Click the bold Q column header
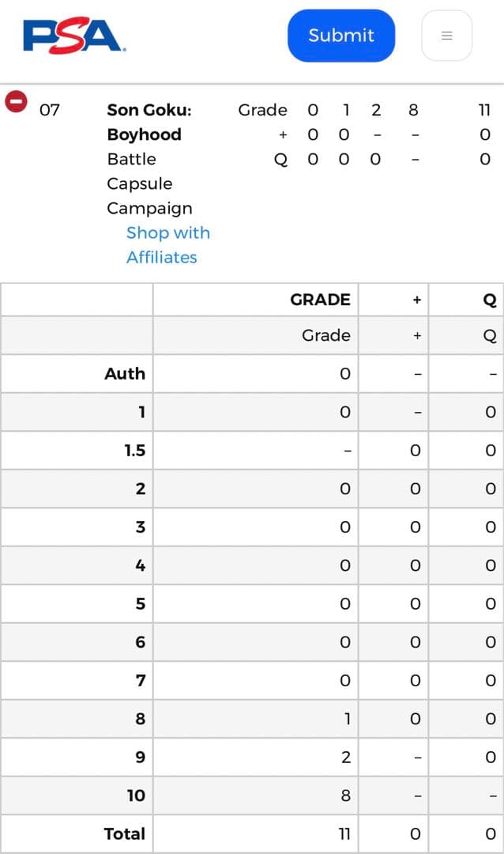Viewport: 504px width, 854px height. tap(490, 300)
